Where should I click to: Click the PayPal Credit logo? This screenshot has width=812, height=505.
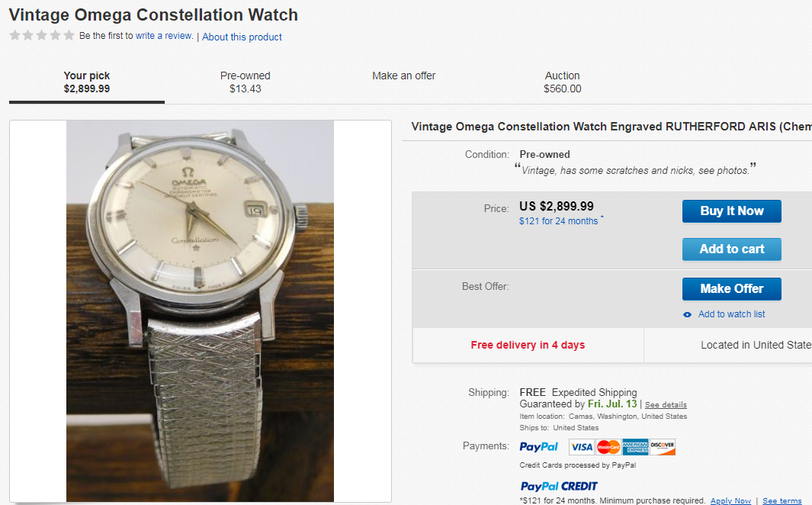click(x=559, y=486)
